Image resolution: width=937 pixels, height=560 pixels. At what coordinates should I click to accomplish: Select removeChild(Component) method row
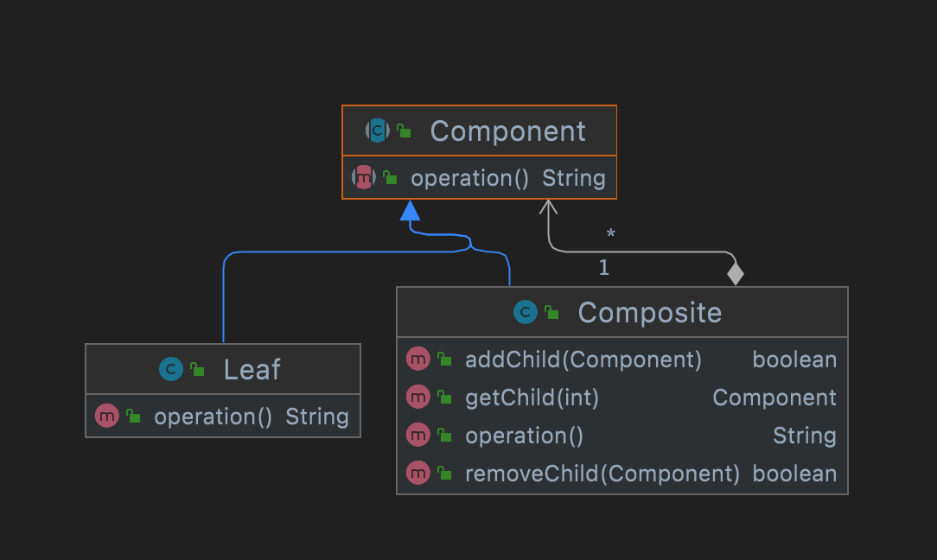click(x=602, y=474)
